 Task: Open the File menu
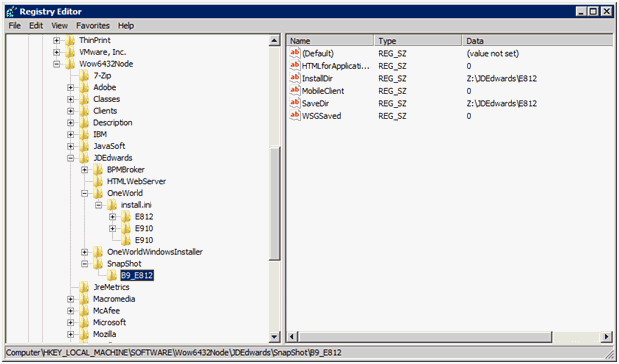click(x=15, y=26)
